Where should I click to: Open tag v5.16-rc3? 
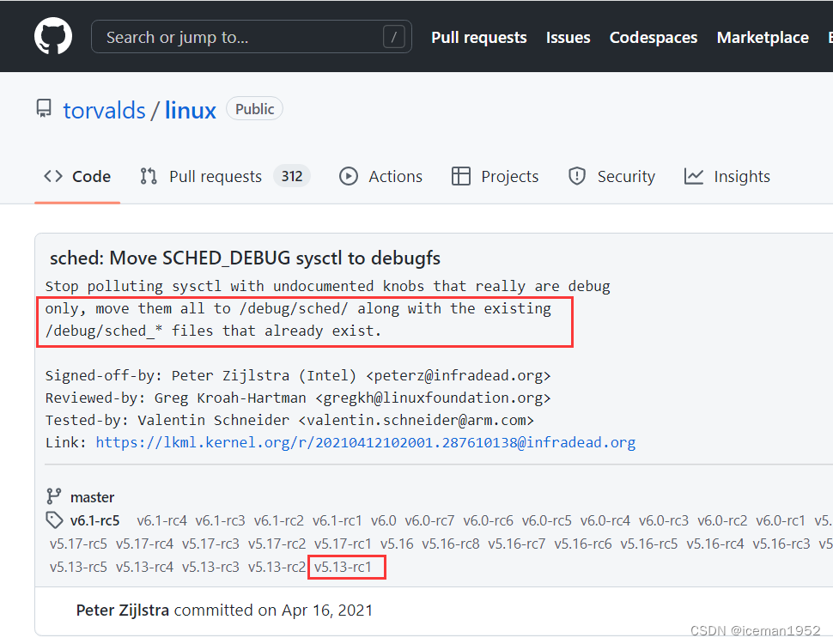pyautogui.click(x=781, y=544)
